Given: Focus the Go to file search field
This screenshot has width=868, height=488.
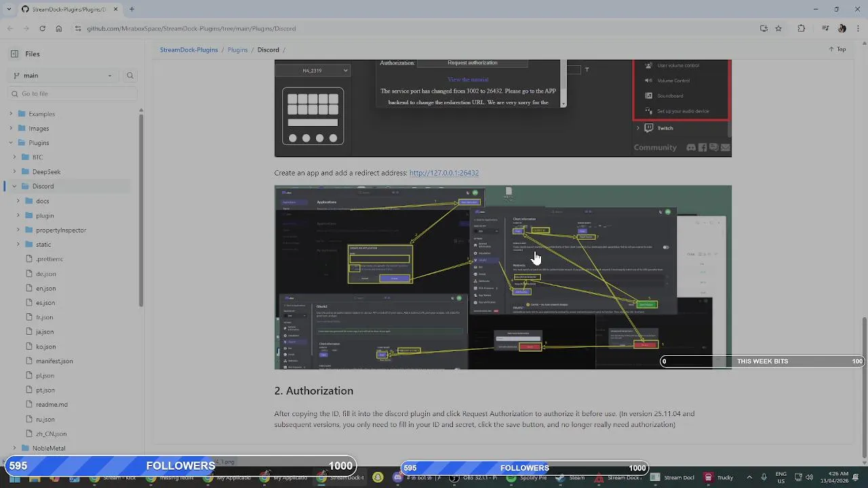Looking at the screenshot, I should coord(71,94).
